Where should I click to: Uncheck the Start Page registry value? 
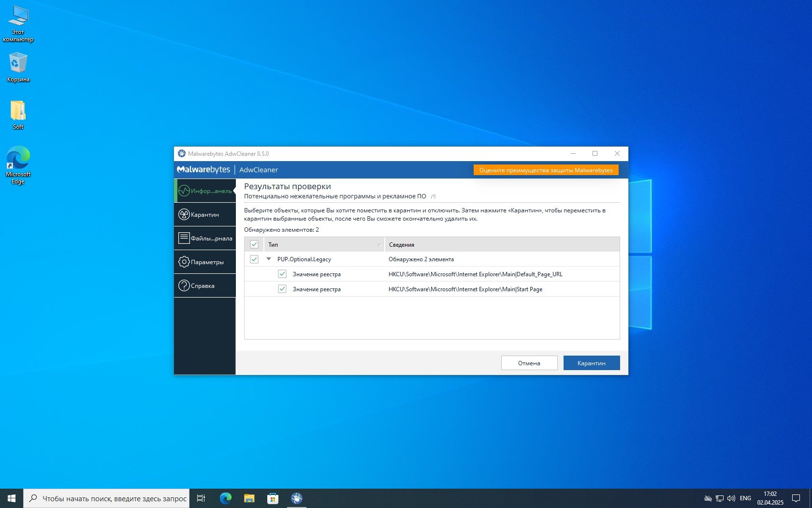(x=282, y=289)
